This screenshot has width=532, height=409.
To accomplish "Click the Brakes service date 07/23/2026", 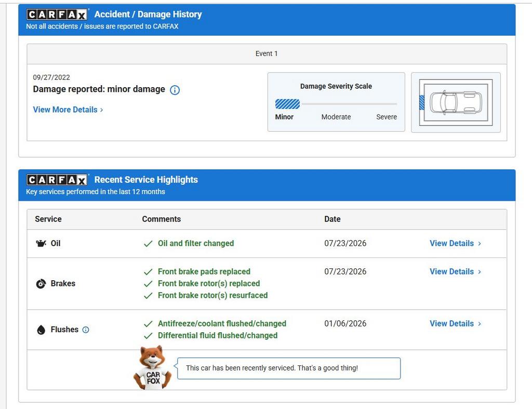I will pyautogui.click(x=345, y=271).
